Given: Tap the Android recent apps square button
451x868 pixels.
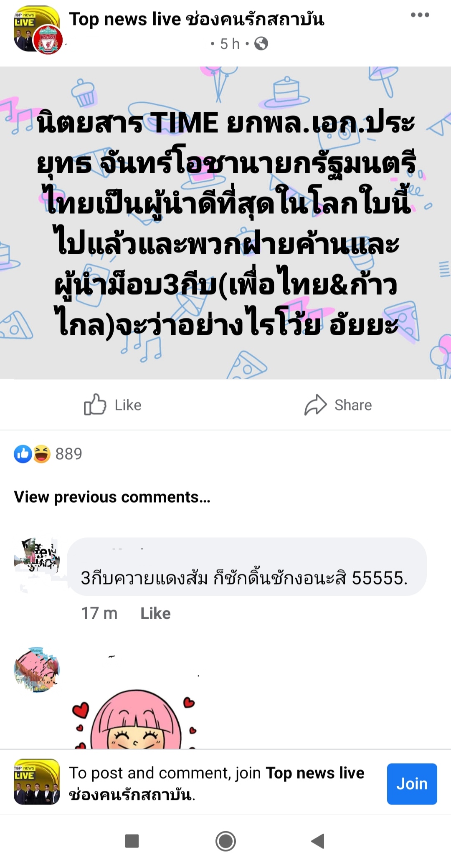Looking at the screenshot, I should point(132,841).
